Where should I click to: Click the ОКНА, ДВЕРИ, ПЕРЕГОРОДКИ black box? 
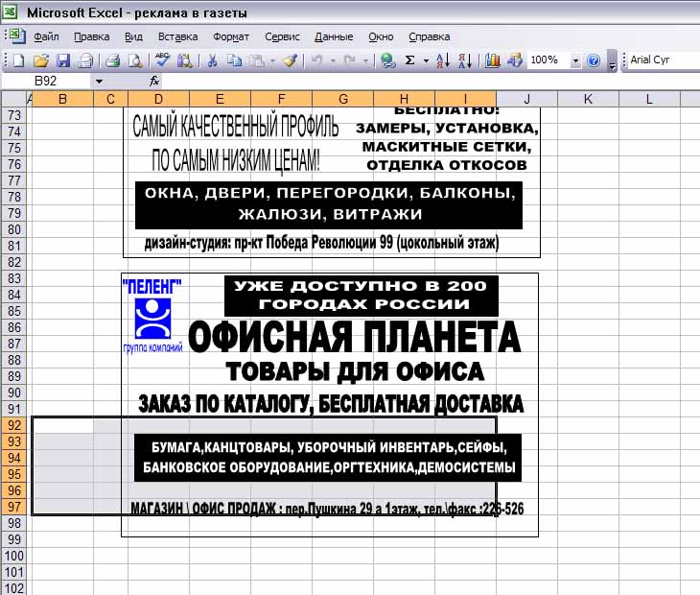[329, 205]
